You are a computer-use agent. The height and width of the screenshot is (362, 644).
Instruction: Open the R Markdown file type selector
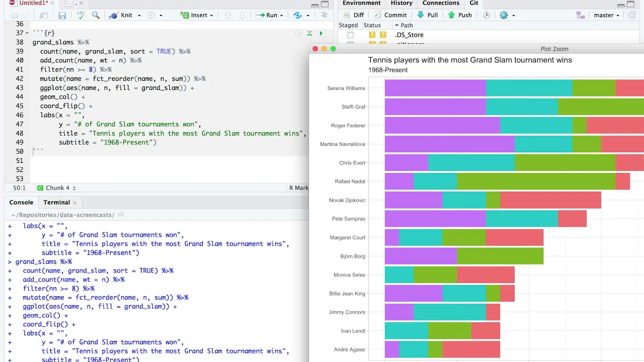[x=298, y=188]
